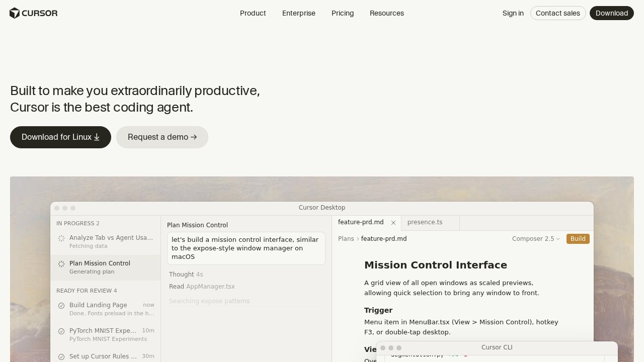Click the checkmark icon beside Build Landing Page
The height and width of the screenshot is (362, 644).
[x=61, y=306]
